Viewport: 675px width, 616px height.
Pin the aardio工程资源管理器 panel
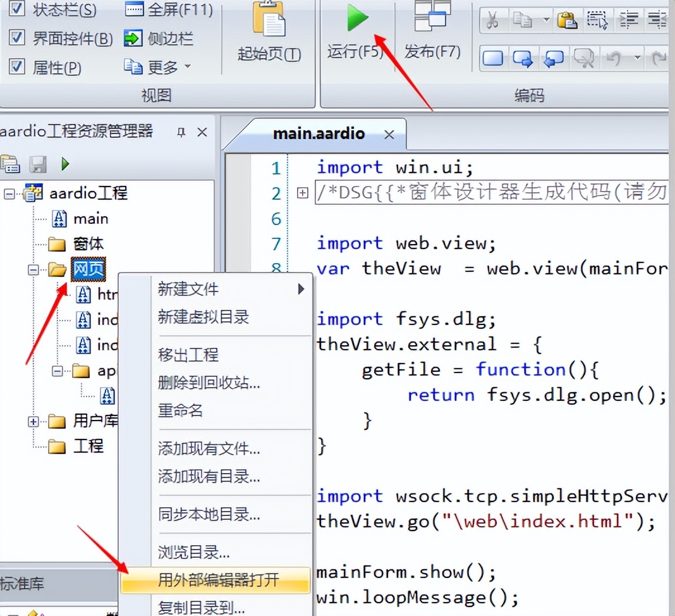click(180, 132)
